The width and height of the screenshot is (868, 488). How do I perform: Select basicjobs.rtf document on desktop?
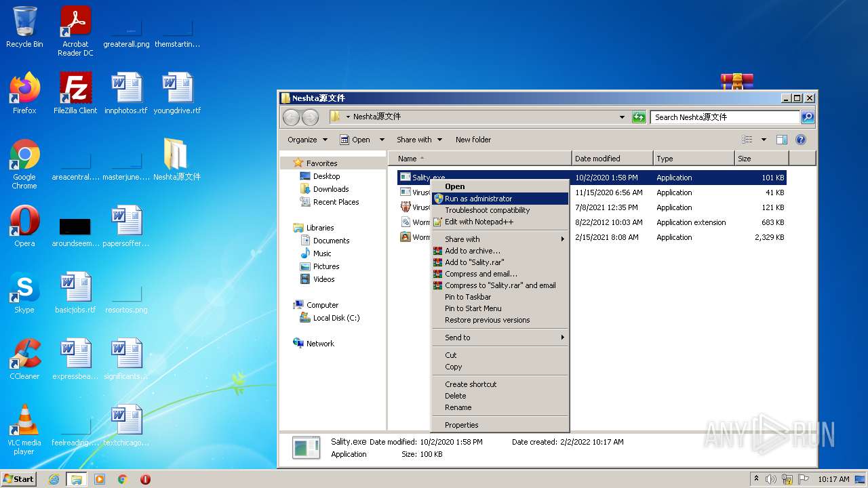click(75, 293)
